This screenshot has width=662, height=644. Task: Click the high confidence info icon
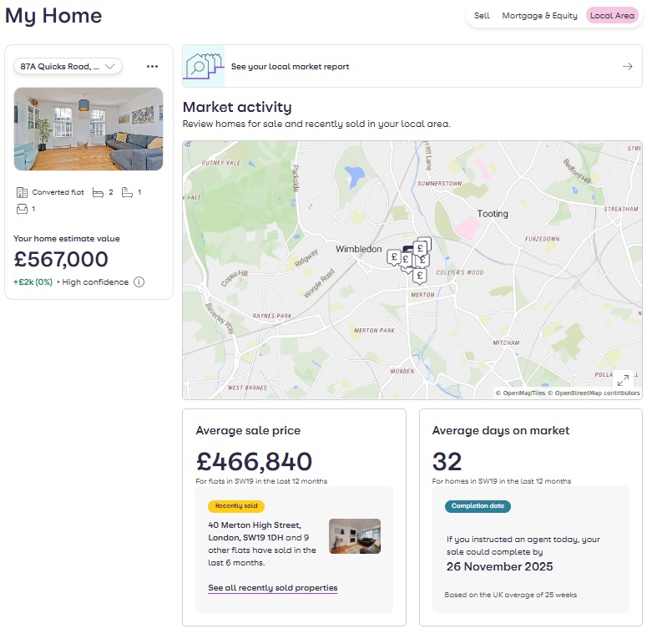pos(139,282)
